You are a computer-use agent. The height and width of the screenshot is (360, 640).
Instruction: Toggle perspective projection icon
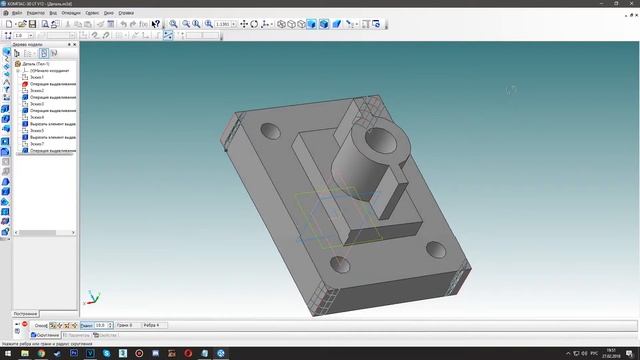tap(336, 24)
